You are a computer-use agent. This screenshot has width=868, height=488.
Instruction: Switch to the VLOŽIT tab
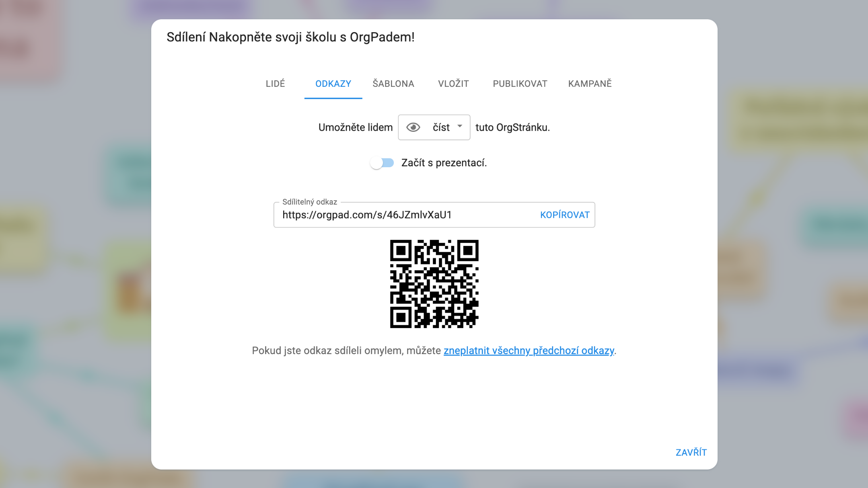pos(454,84)
